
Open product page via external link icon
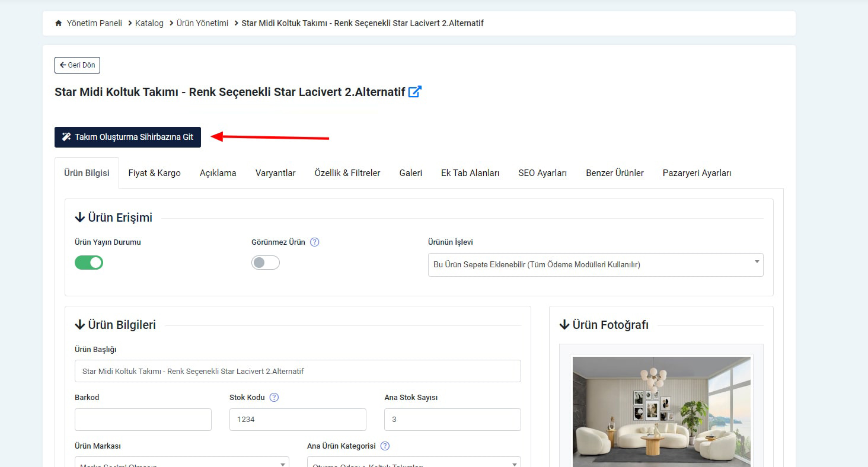[x=414, y=92]
